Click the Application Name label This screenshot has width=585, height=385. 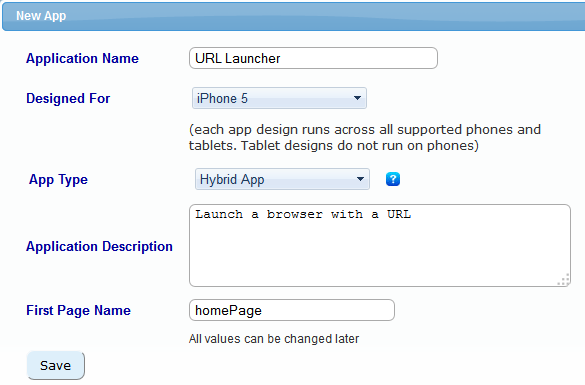tap(82, 59)
